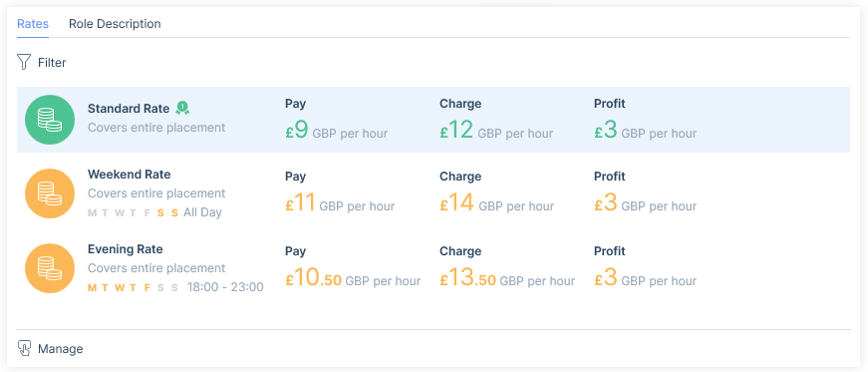Viewport: 868px width, 372px height.
Task: Click the Weekend Rate day indicators row
Action: click(x=155, y=212)
